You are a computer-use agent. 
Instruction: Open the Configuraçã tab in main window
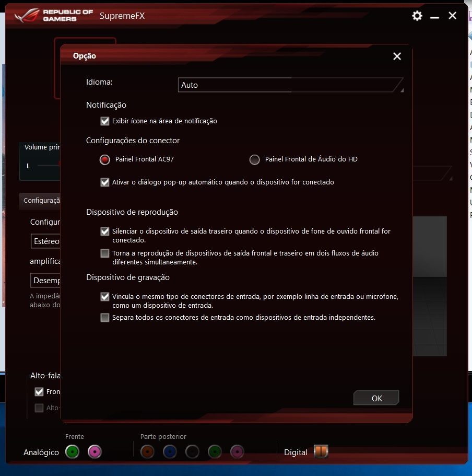[x=40, y=200]
